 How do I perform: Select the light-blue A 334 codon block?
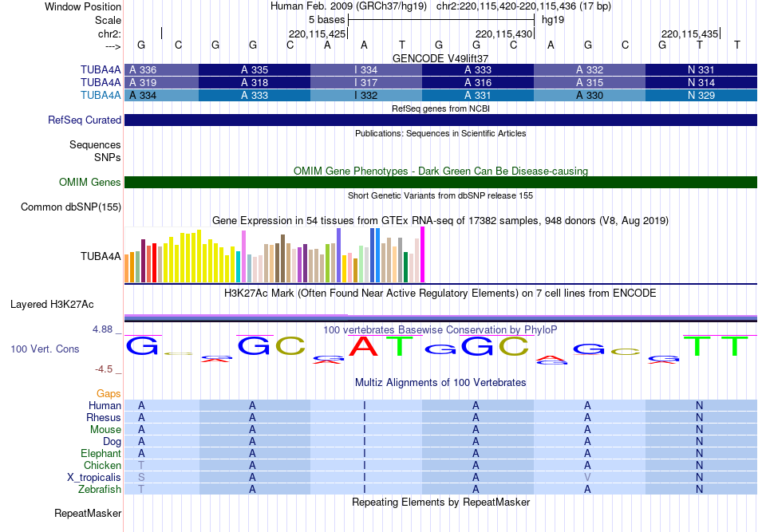point(161,95)
